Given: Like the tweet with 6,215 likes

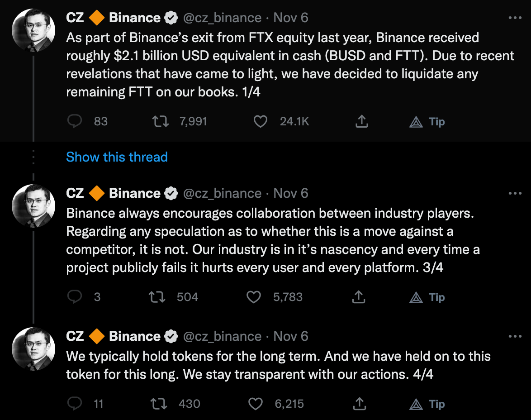Looking at the screenshot, I should coord(256,404).
